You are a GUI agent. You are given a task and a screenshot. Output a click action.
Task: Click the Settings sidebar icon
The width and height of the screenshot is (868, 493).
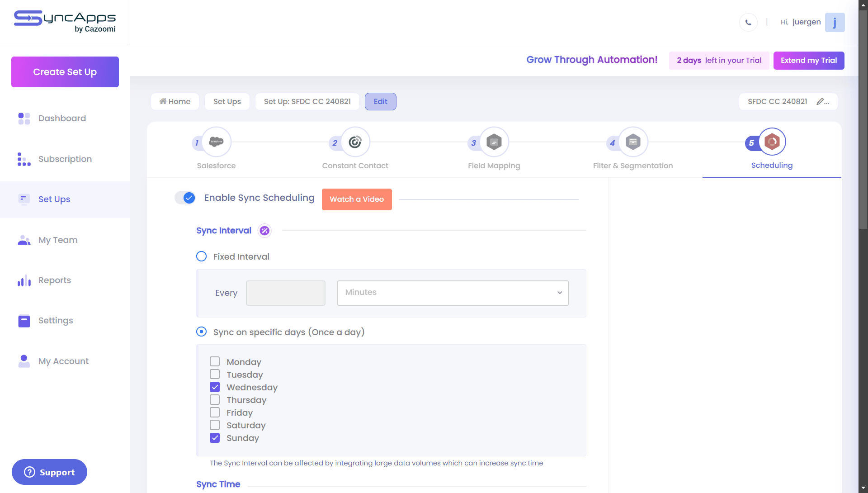coord(24,321)
